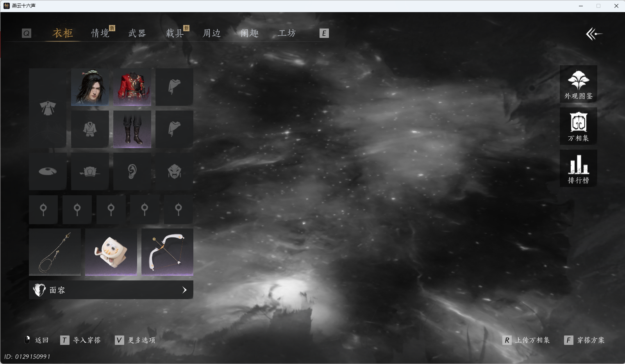Choose the red outfit thumbnail

pyautogui.click(x=132, y=87)
